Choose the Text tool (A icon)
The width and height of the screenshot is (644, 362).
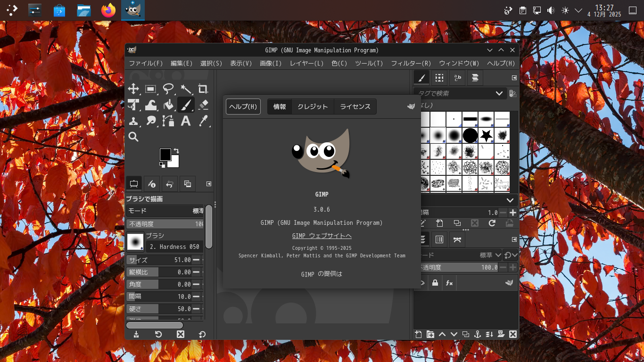186,121
